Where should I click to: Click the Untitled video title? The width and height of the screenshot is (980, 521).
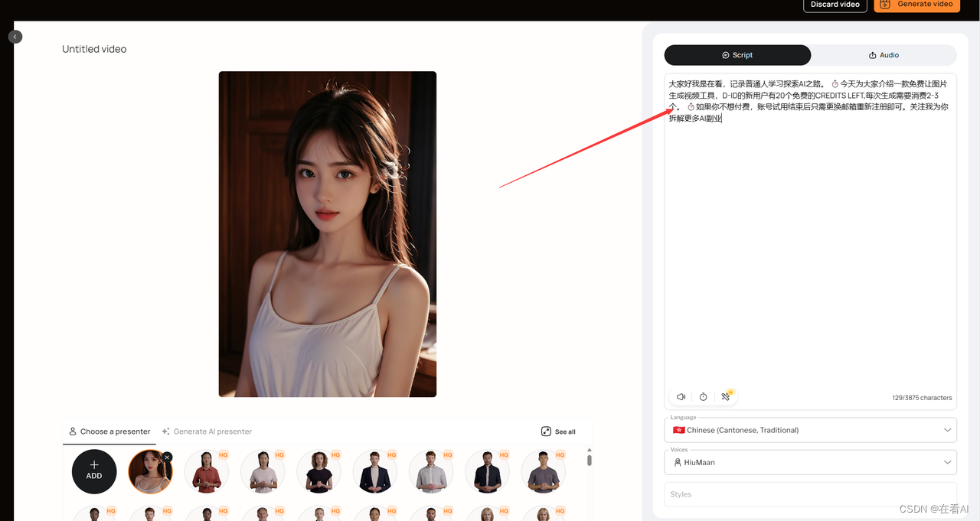94,49
